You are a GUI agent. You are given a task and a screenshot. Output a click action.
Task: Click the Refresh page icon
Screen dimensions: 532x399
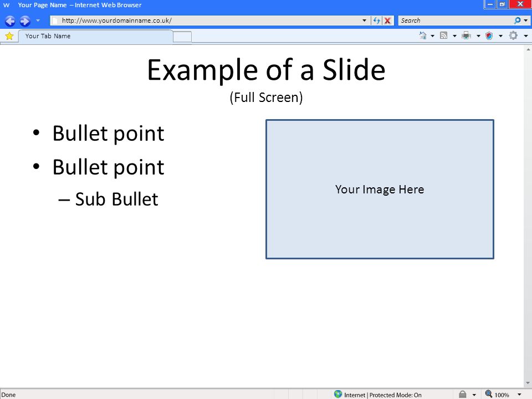tap(377, 21)
